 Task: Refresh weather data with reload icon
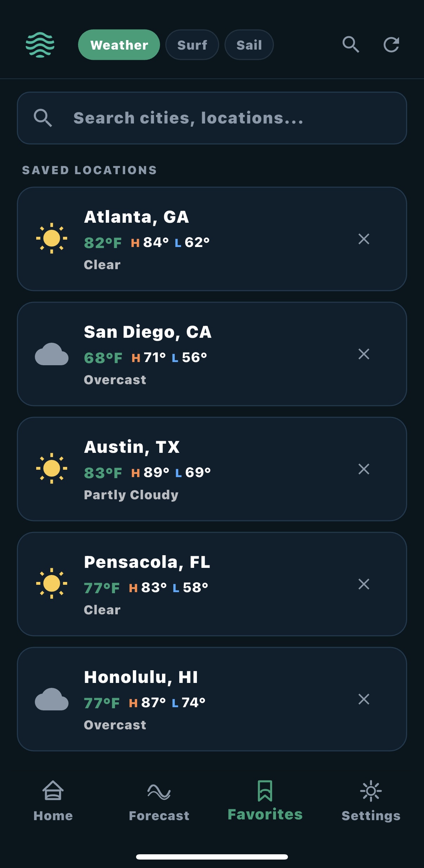point(391,45)
